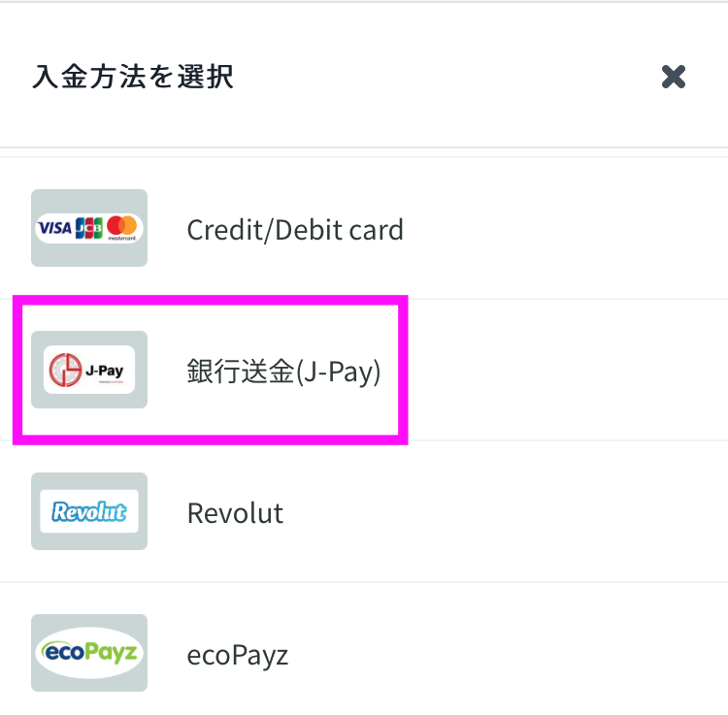
Task: Select the J-Pay logo thumbnail
Action: click(x=89, y=370)
